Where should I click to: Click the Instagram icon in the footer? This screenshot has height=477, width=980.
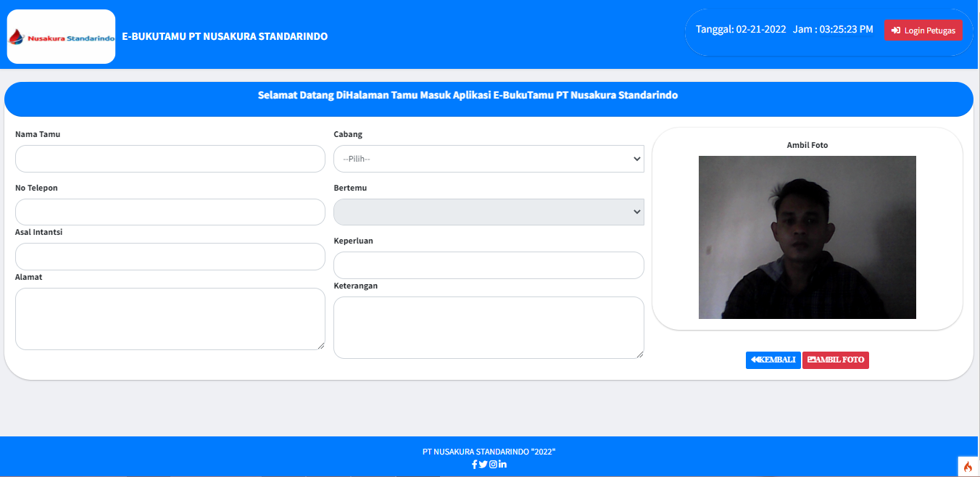coord(492,464)
